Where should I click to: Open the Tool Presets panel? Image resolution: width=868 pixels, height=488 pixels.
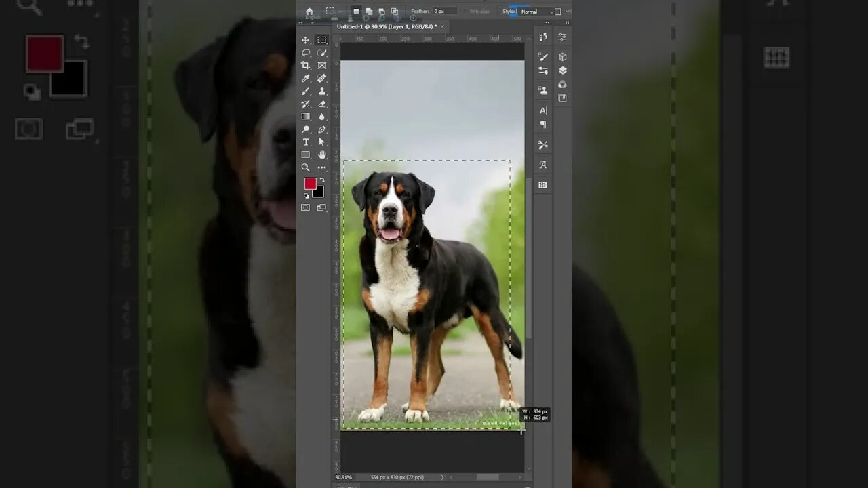(x=543, y=144)
